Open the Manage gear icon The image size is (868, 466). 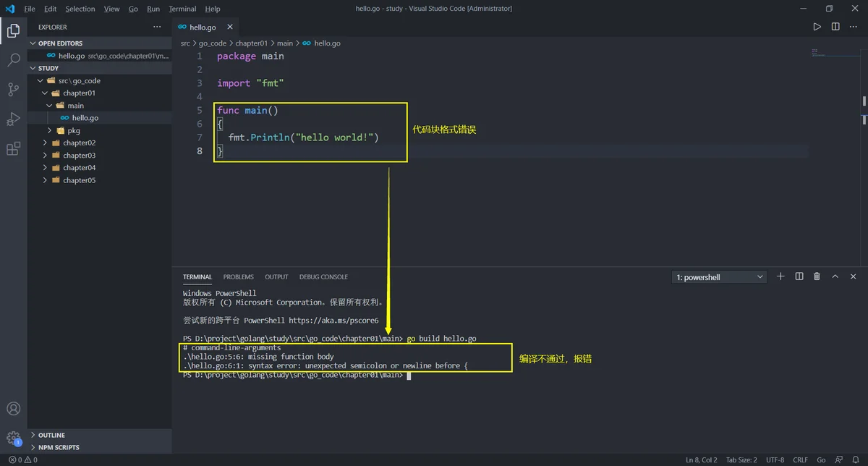coord(13,438)
